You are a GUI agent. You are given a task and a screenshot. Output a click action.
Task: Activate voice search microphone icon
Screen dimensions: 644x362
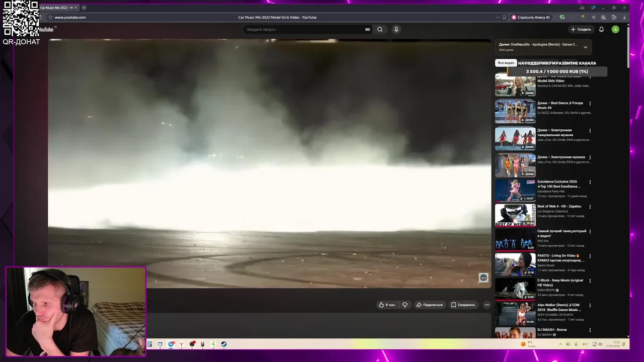396,29
